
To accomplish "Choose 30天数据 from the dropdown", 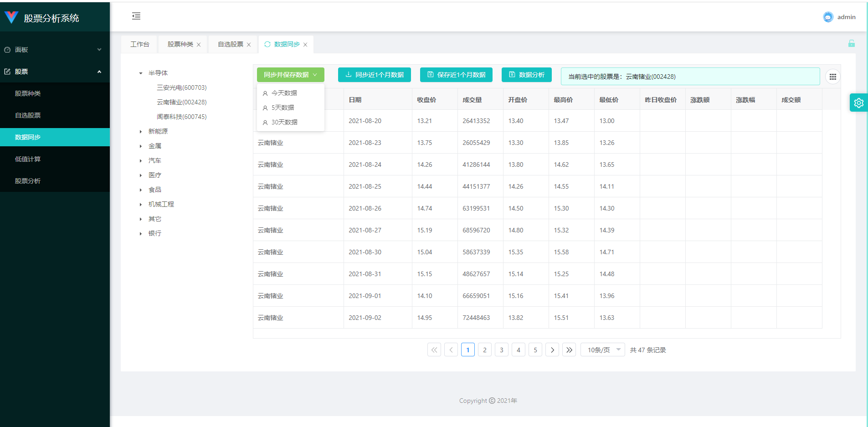I will coord(291,122).
